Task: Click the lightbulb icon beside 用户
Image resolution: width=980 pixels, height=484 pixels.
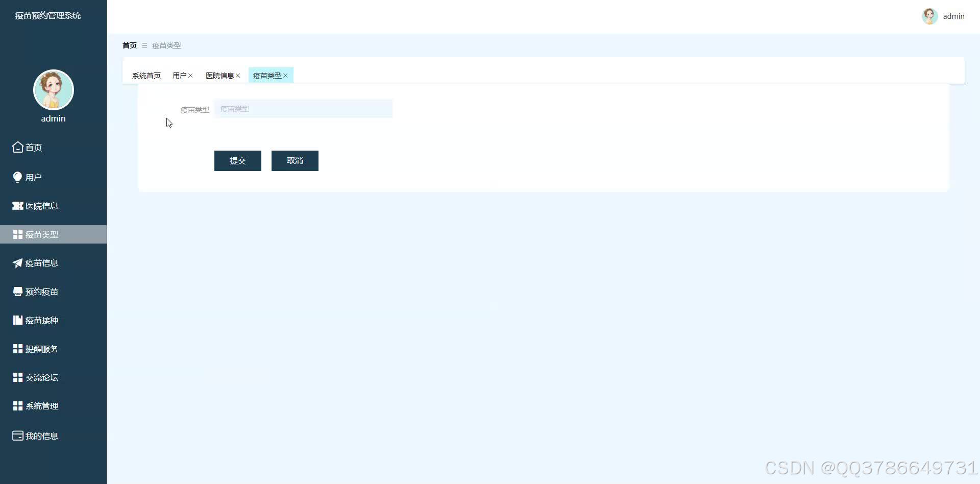Action: click(x=17, y=177)
